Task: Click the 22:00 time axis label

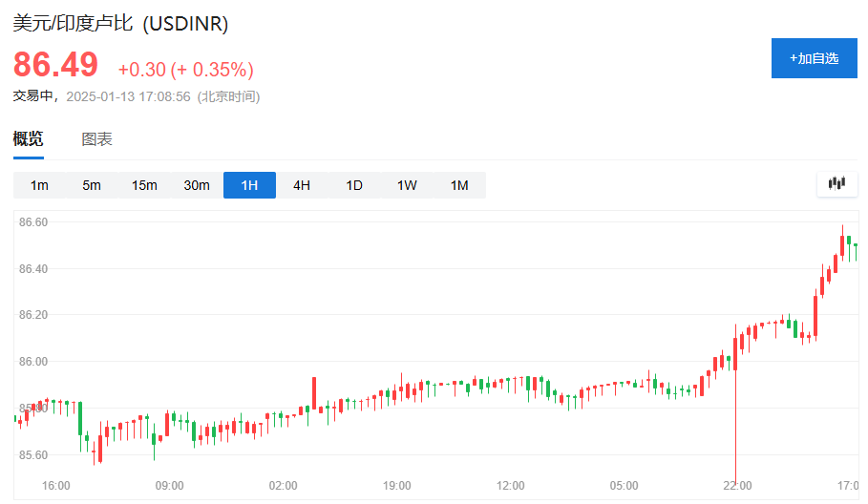Action: [x=737, y=486]
